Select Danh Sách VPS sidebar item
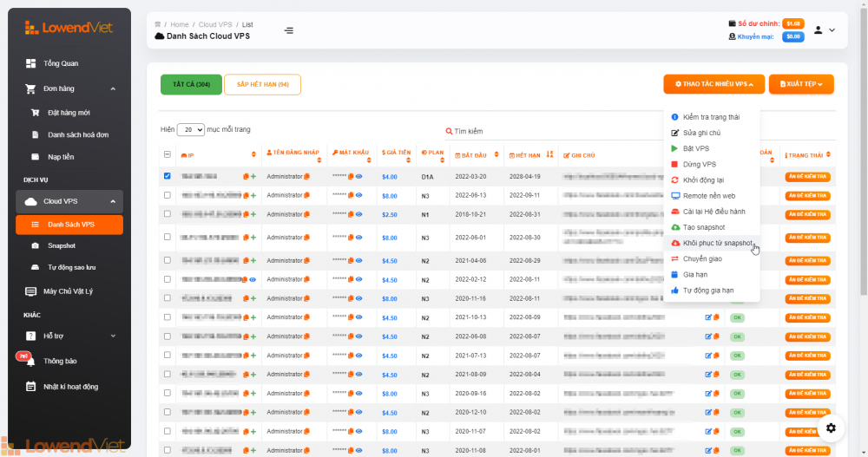 (69, 225)
